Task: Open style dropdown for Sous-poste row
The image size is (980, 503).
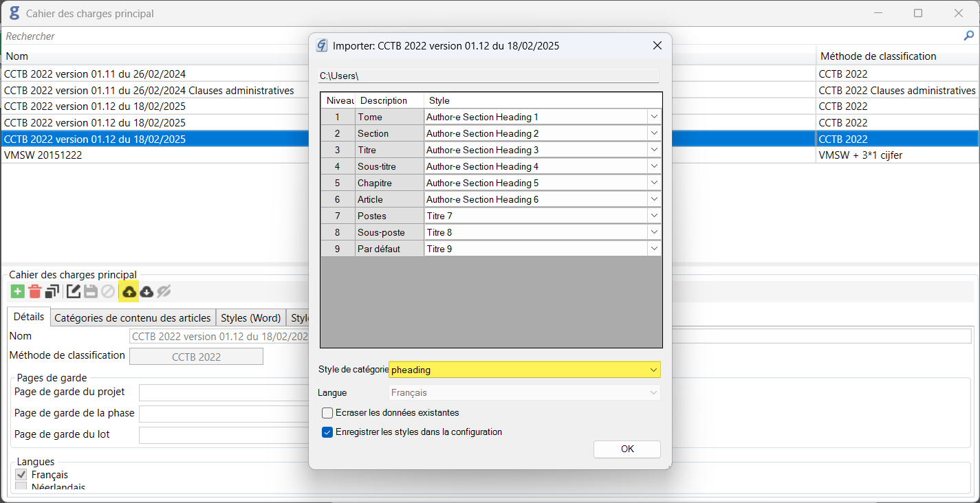Action: coord(654,232)
